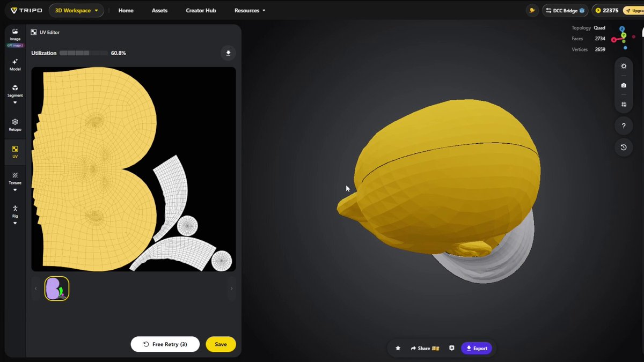The width and height of the screenshot is (644, 362).
Task: Click the history restore icon
Action: [624, 147]
